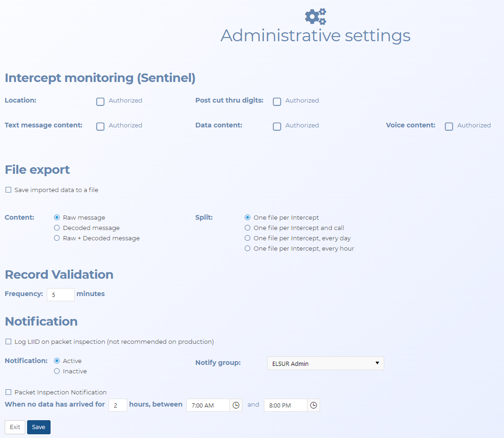Choose Raw + Decoded message radio button
The image size is (504, 438).
click(x=57, y=238)
